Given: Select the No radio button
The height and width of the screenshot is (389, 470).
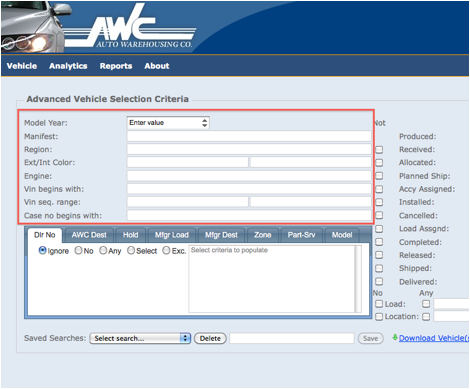Looking at the screenshot, I should coord(78,250).
